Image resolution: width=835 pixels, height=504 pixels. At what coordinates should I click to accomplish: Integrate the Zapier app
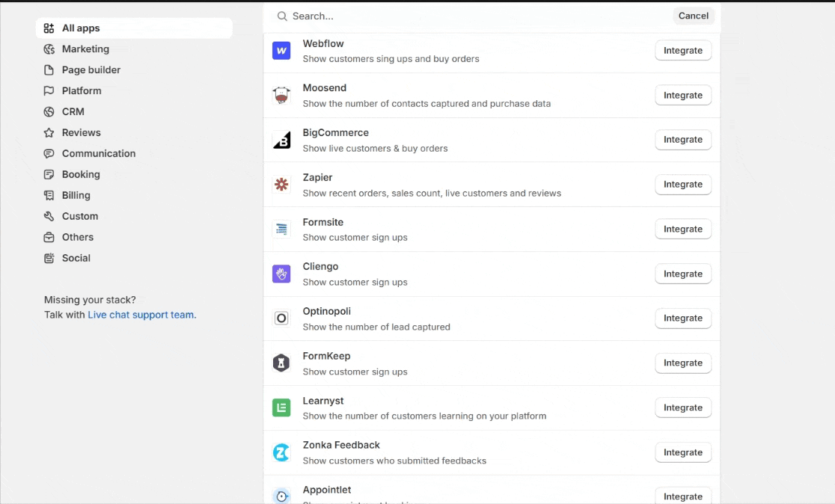click(683, 184)
